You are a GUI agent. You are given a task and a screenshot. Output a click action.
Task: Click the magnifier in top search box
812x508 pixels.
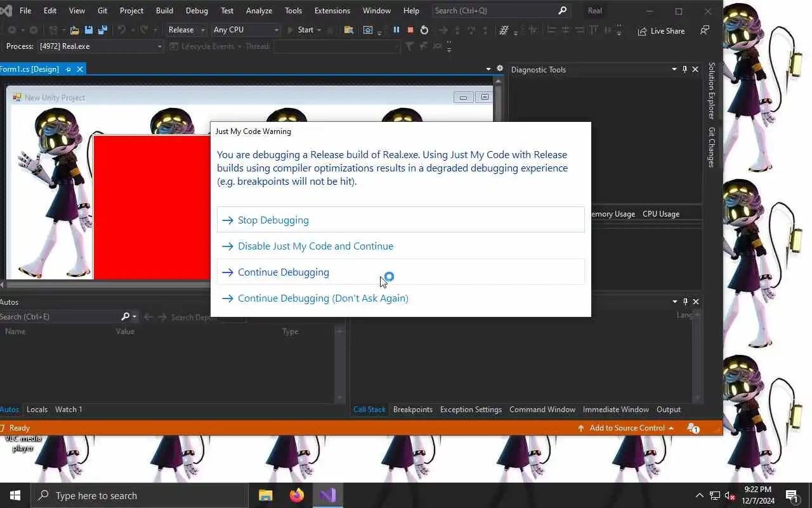[562, 11]
